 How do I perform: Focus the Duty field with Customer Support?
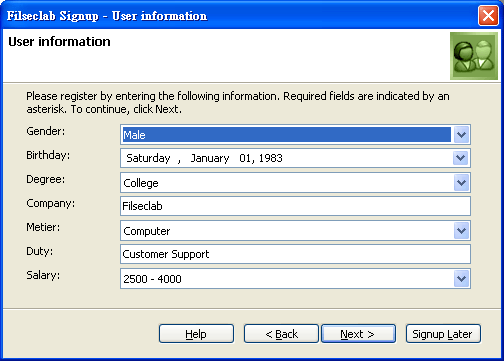click(295, 254)
